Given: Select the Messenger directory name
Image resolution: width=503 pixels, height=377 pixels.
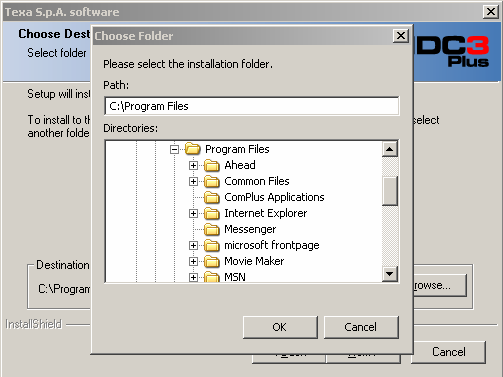Looking at the screenshot, I should pyautogui.click(x=250, y=229).
